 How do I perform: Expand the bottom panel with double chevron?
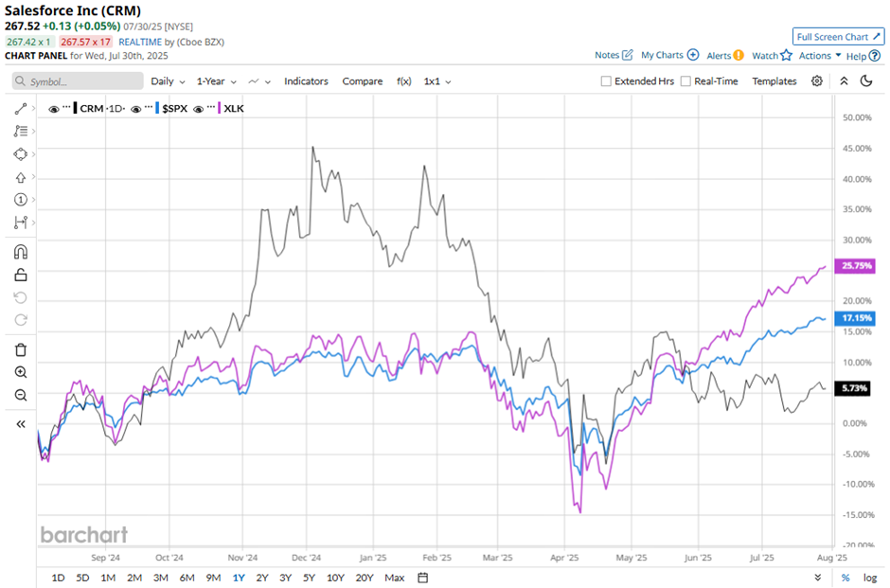(x=818, y=578)
